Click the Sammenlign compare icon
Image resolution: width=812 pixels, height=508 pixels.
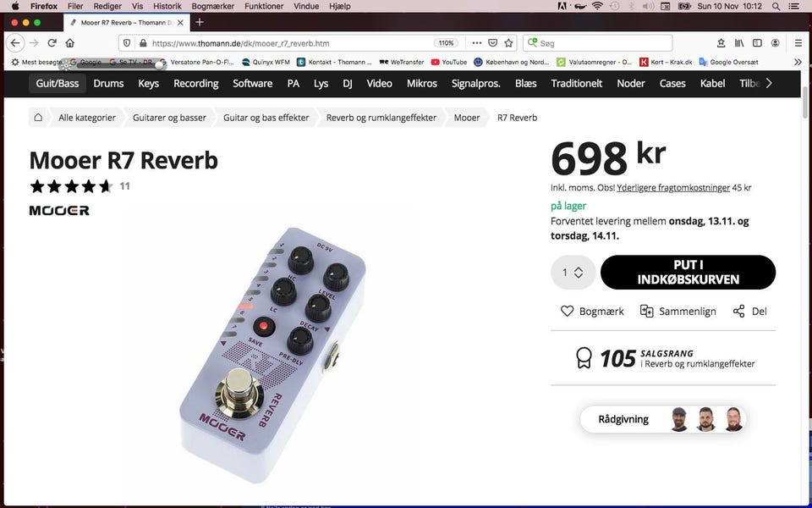tap(646, 311)
